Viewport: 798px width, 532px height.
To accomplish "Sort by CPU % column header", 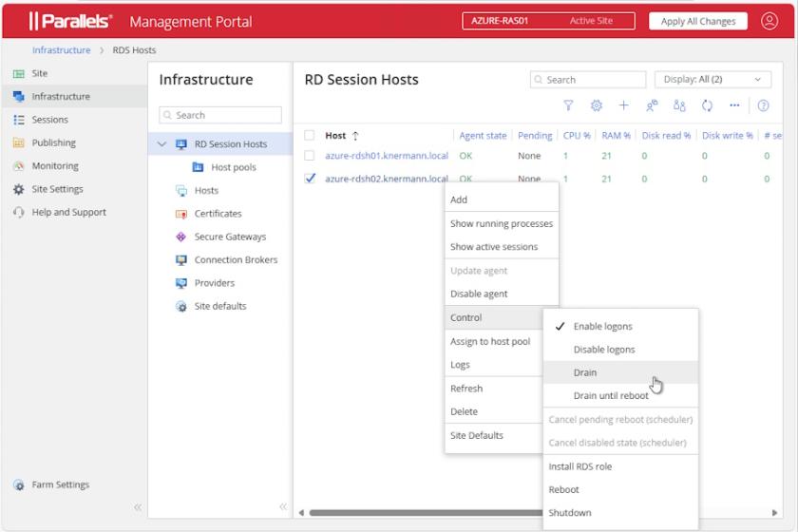I will point(577,136).
